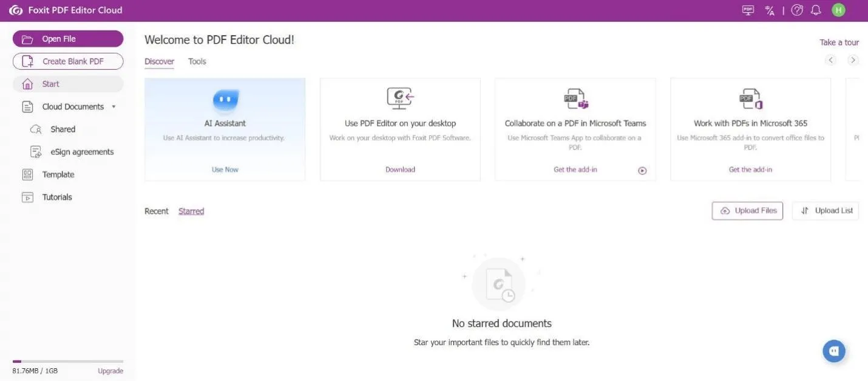
Task: Click the Work with PDFs in Microsoft 365 title
Action: click(751, 123)
